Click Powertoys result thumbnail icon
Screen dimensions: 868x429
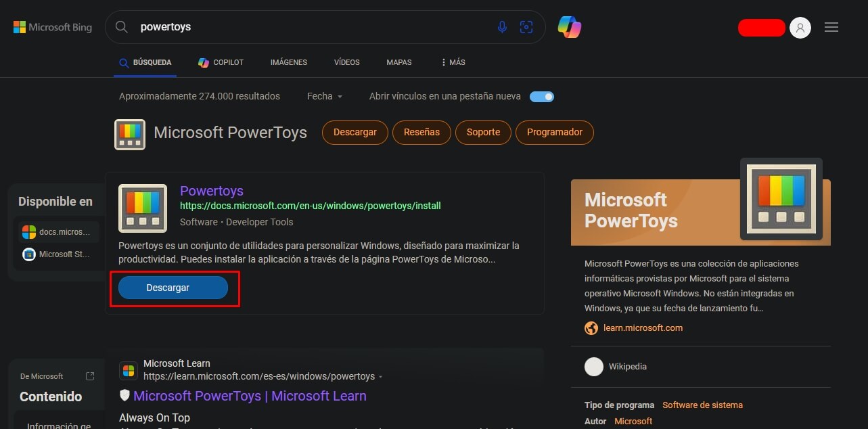pos(143,208)
